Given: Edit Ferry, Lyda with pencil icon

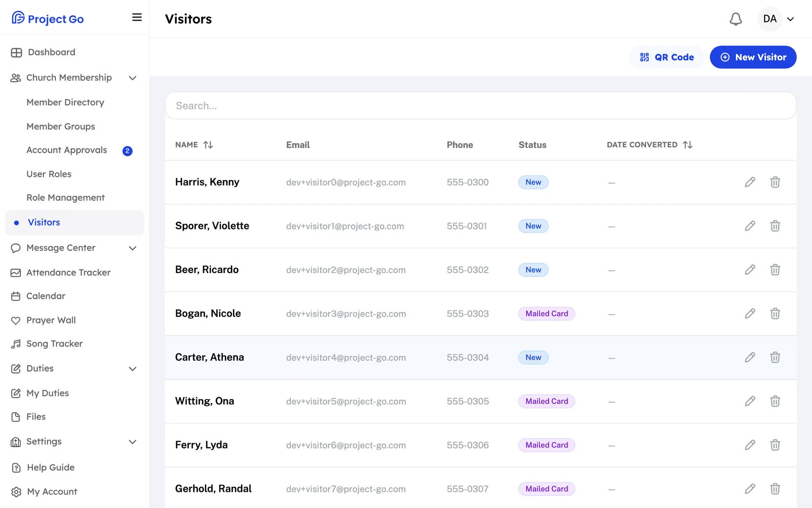Looking at the screenshot, I should pyautogui.click(x=750, y=445).
